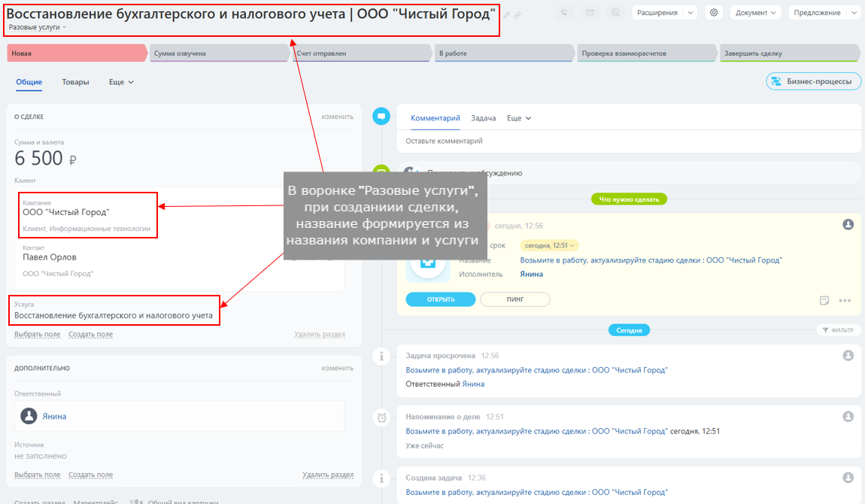865x504 pixels.
Task: Expand the arrow next to 'Предложение'
Action: click(x=854, y=12)
